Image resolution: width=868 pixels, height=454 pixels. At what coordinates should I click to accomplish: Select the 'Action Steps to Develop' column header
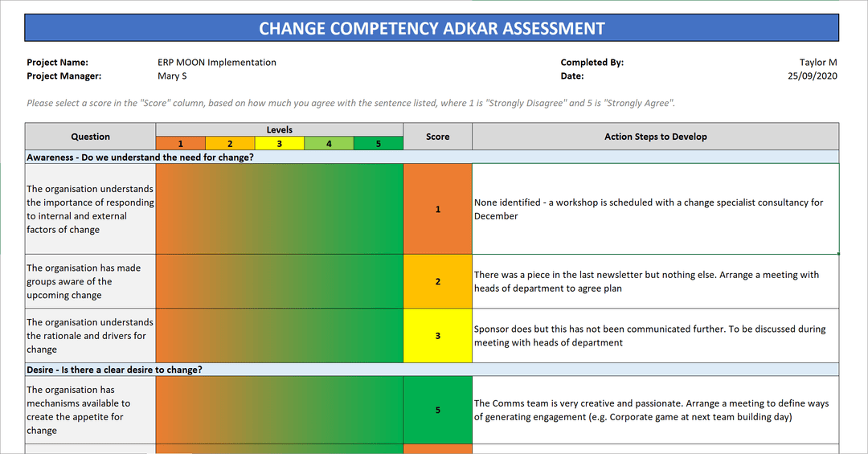(655, 137)
